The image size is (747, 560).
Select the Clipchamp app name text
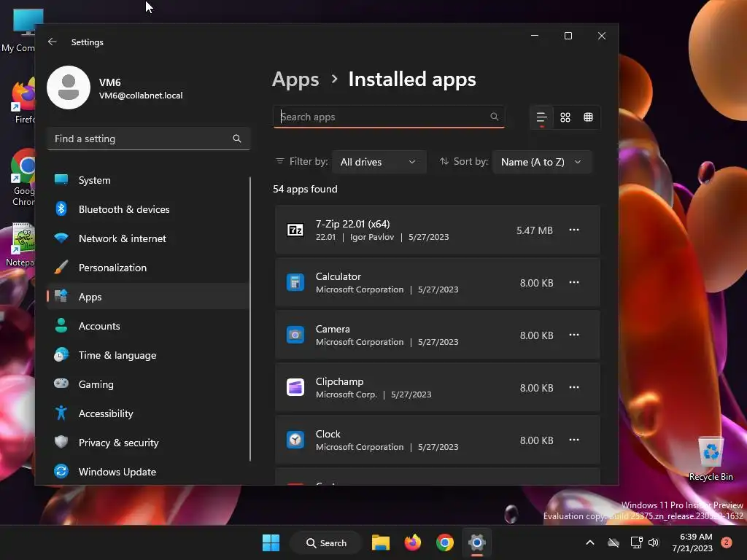click(x=340, y=381)
